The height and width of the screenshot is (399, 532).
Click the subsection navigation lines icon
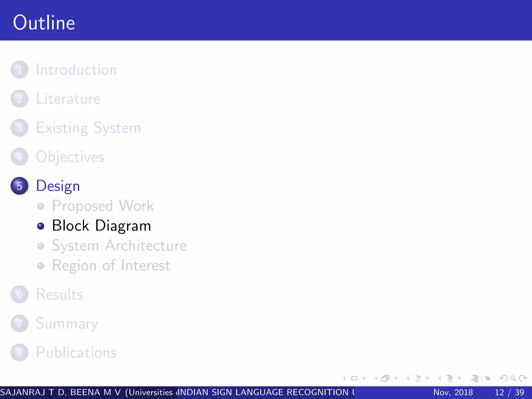pos(418,378)
